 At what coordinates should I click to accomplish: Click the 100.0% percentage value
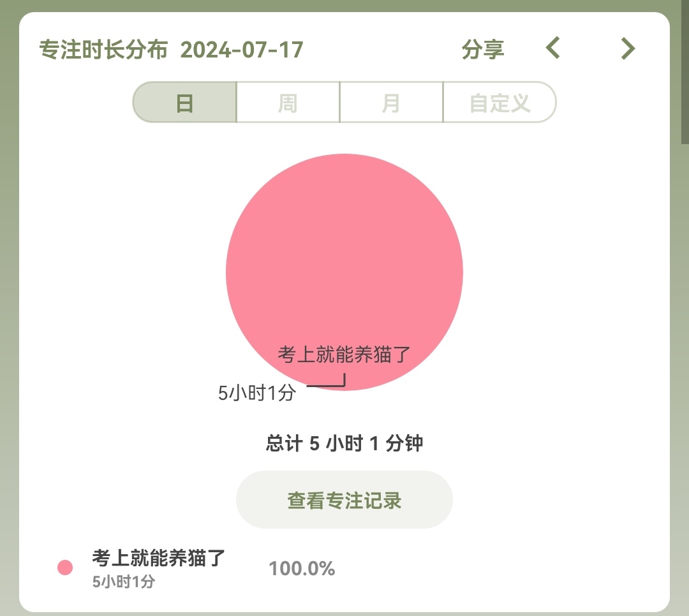click(302, 568)
